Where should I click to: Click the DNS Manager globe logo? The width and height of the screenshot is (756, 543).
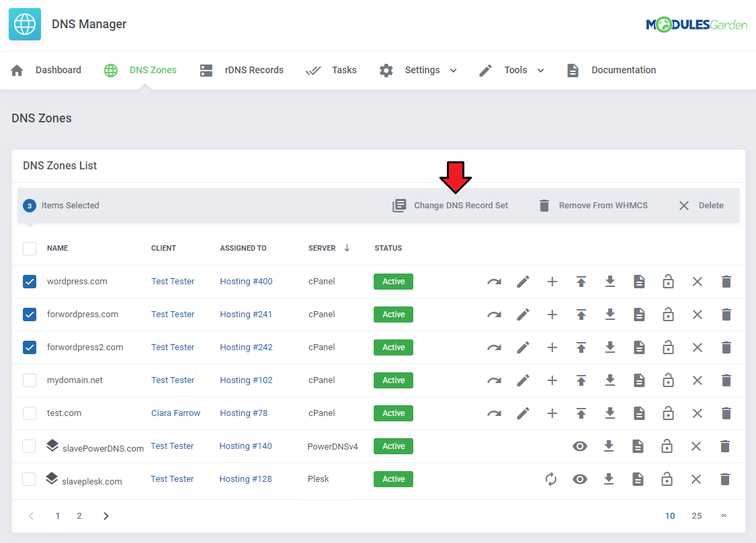tap(25, 24)
